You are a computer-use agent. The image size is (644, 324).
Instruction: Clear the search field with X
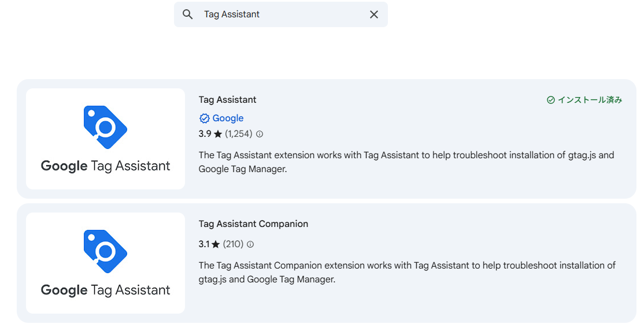pos(374,14)
